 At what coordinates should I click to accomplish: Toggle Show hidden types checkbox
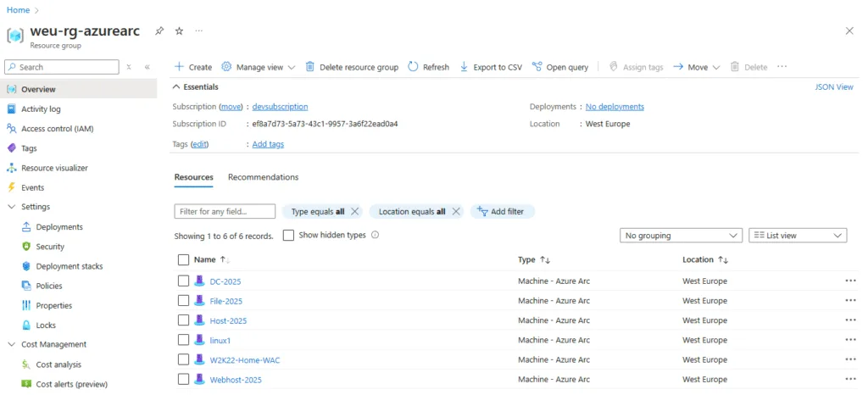point(288,235)
